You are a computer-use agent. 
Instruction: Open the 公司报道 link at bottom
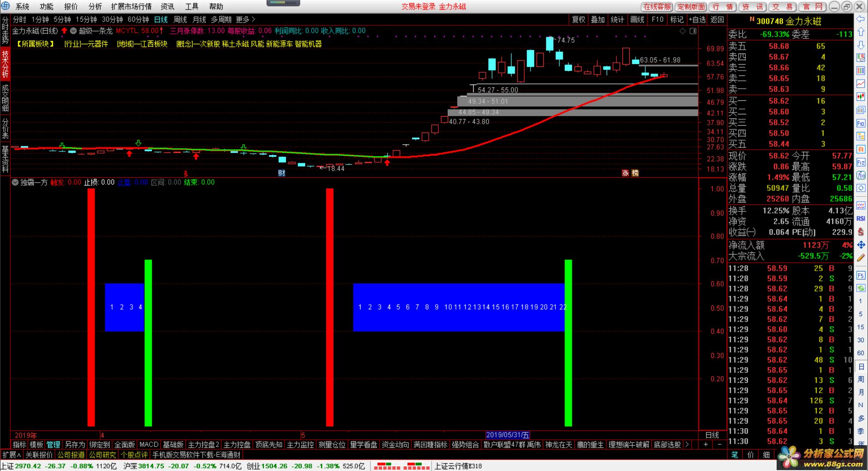(71, 455)
